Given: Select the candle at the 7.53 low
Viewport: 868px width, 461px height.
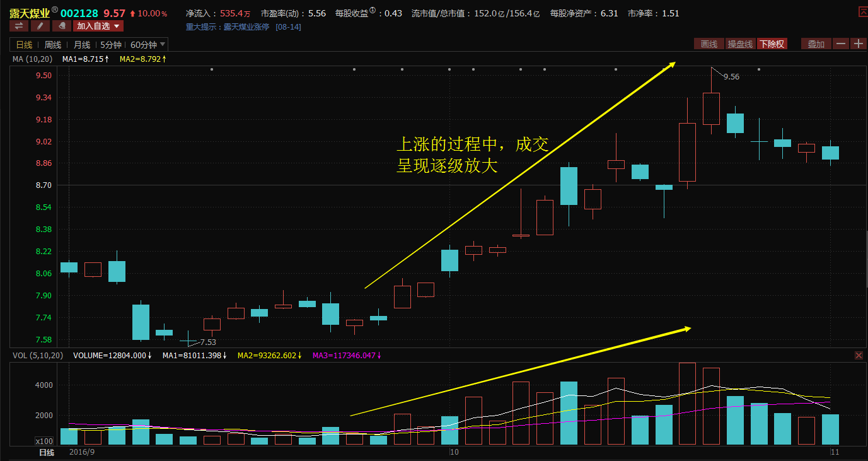Looking at the screenshot, I should click(188, 341).
